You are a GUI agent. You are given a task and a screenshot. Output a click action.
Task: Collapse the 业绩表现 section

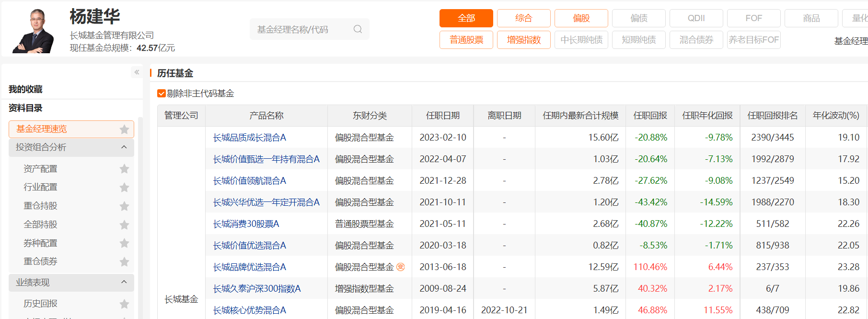coord(124,283)
